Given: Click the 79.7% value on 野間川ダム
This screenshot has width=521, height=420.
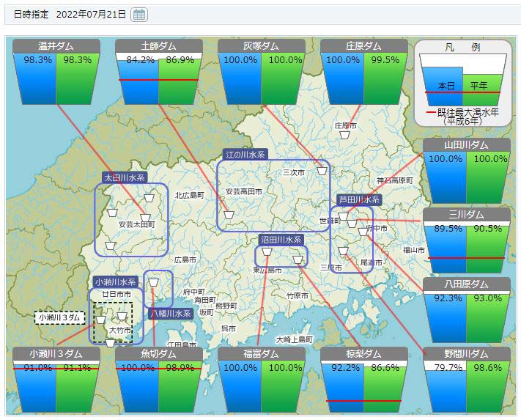Looking at the screenshot, I should (448, 367).
